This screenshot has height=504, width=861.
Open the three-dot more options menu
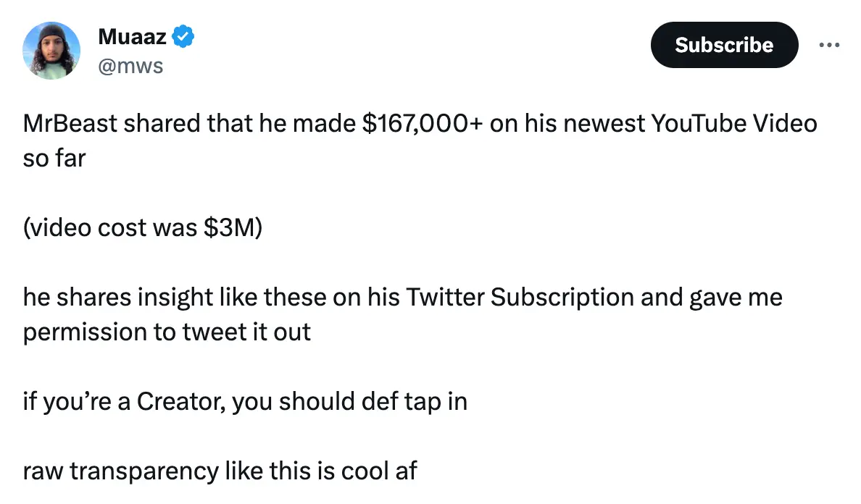(829, 45)
